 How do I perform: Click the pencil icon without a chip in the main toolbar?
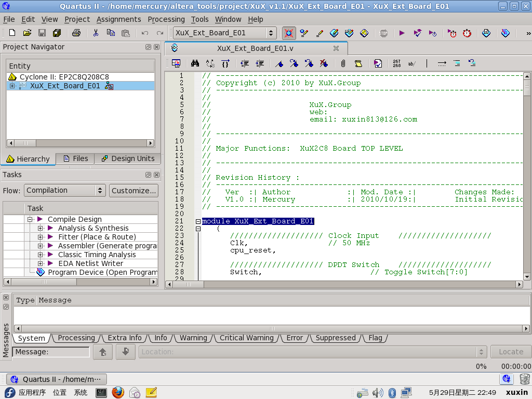pos(320,33)
